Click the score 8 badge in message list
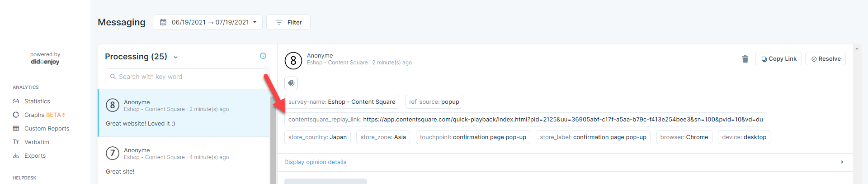The width and height of the screenshot is (868, 184). [x=113, y=106]
